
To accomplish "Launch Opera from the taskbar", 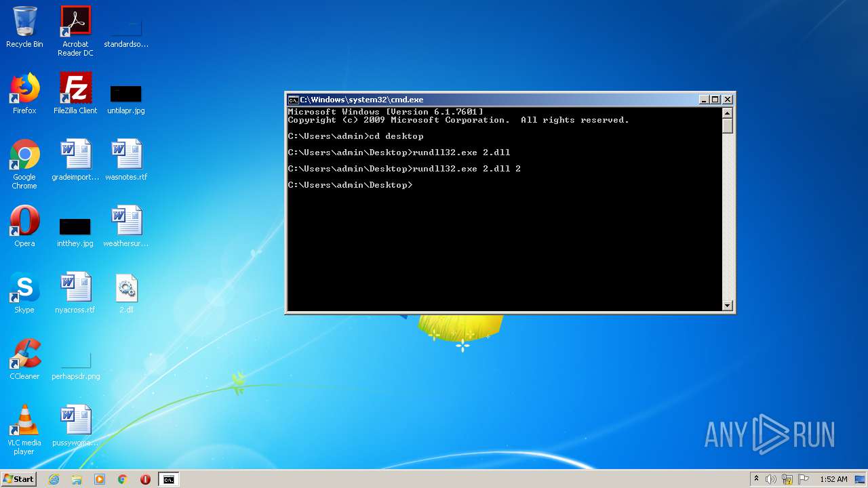I will pyautogui.click(x=145, y=479).
